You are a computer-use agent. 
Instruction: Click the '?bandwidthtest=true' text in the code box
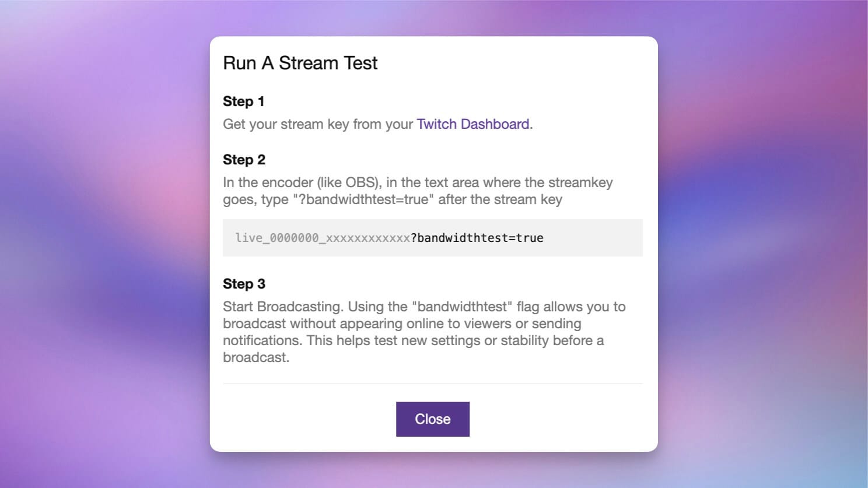[x=477, y=237]
